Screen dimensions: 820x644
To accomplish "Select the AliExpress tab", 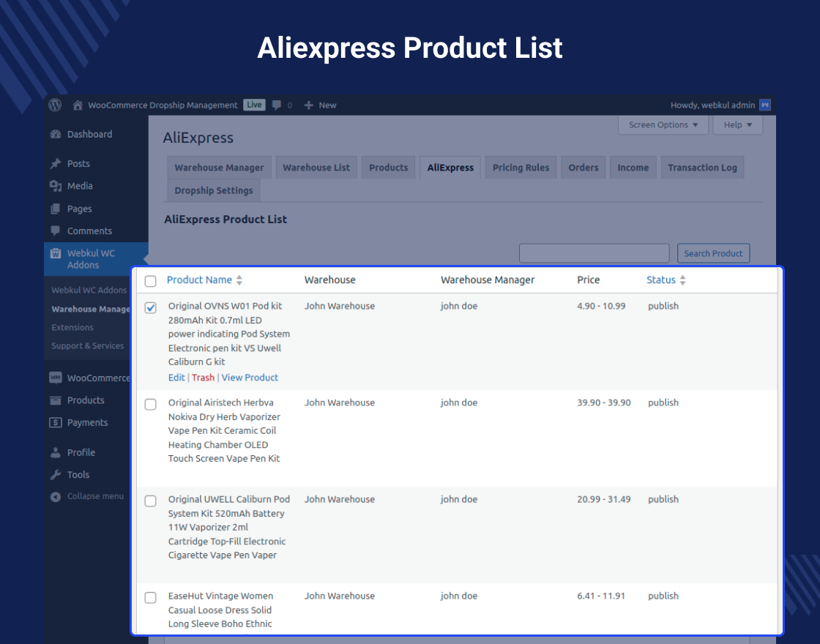I will click(x=450, y=168).
